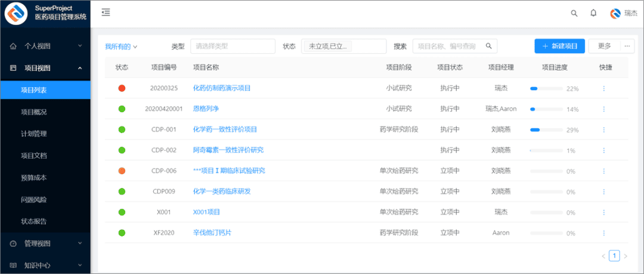Click the ellipsis button next to 更多
This screenshot has width=644, height=274.
(627, 46)
